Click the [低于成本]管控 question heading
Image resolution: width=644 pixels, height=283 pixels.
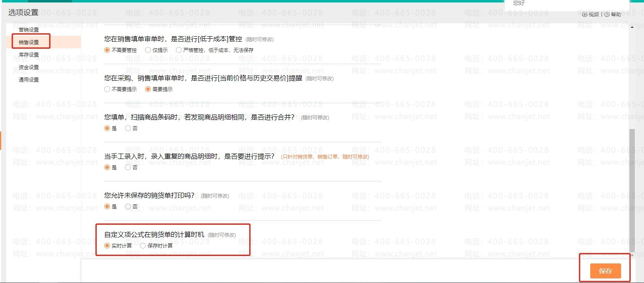tap(173, 39)
